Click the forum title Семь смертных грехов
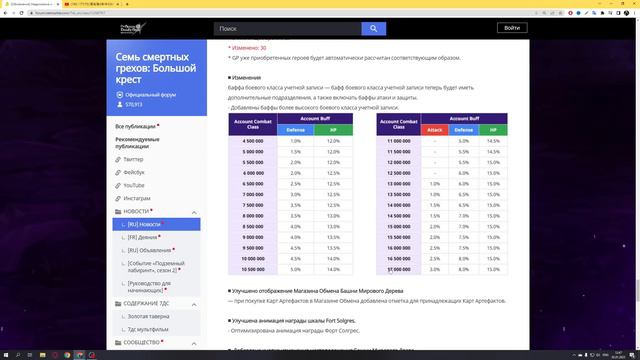Image resolution: width=640 pixels, height=360 pixels. click(156, 68)
